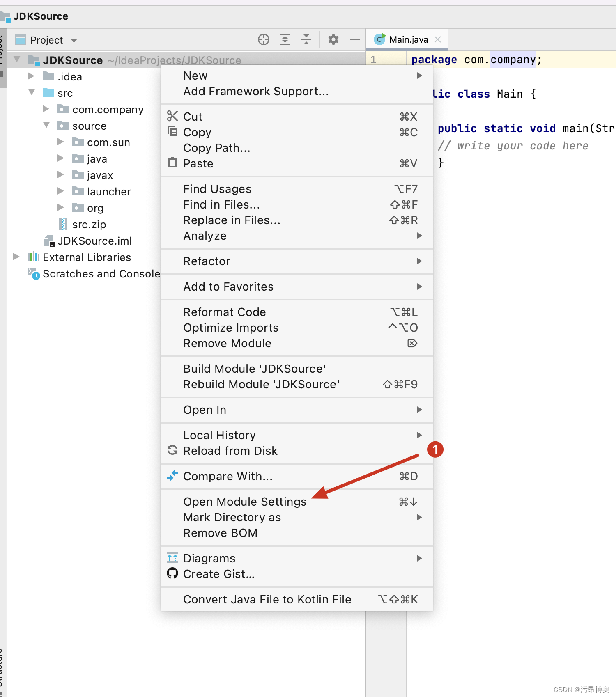Image resolution: width=616 pixels, height=697 pixels.
Task: Click the src.zip archive file icon
Action: [x=63, y=224]
